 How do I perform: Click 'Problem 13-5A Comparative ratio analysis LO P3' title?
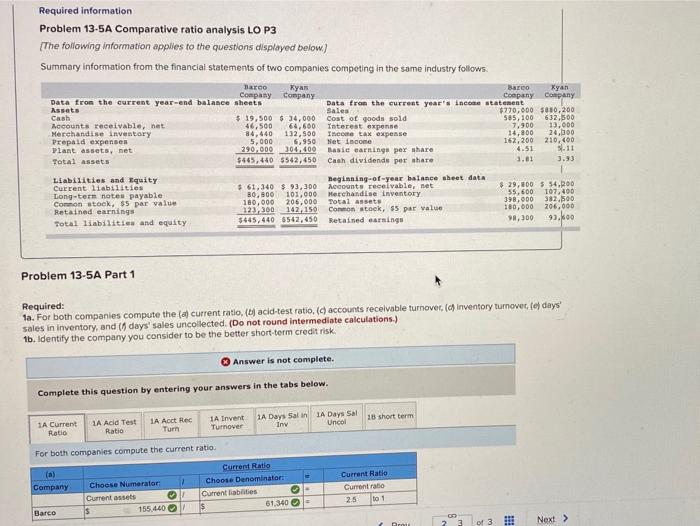[x=158, y=29]
